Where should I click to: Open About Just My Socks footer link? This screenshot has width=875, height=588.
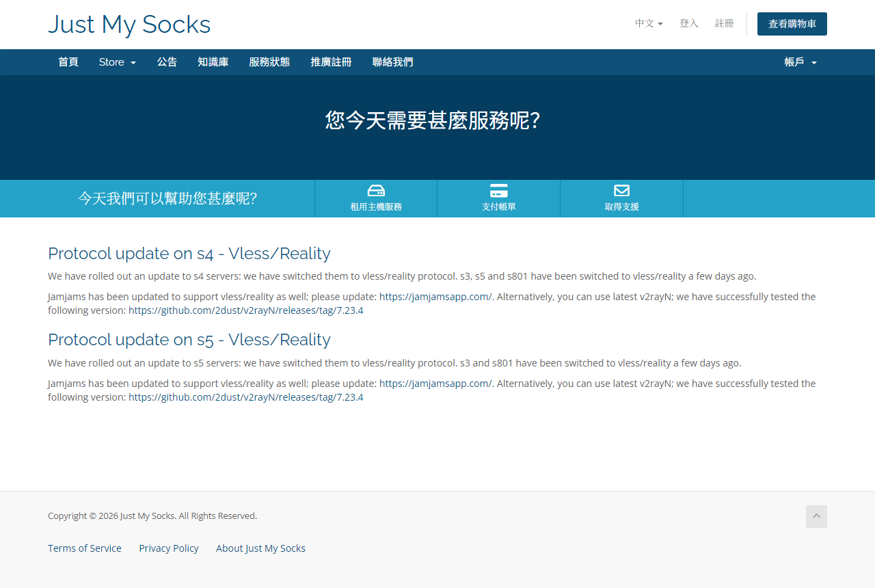click(260, 548)
